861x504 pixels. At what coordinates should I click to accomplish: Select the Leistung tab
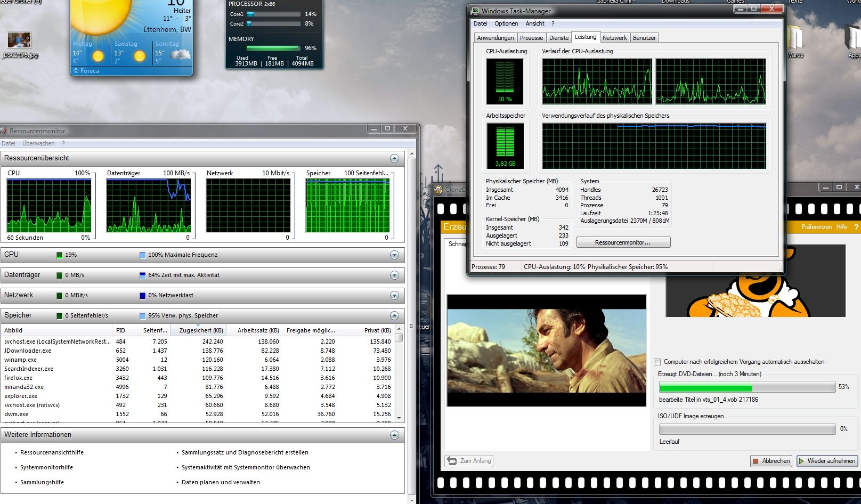point(586,37)
